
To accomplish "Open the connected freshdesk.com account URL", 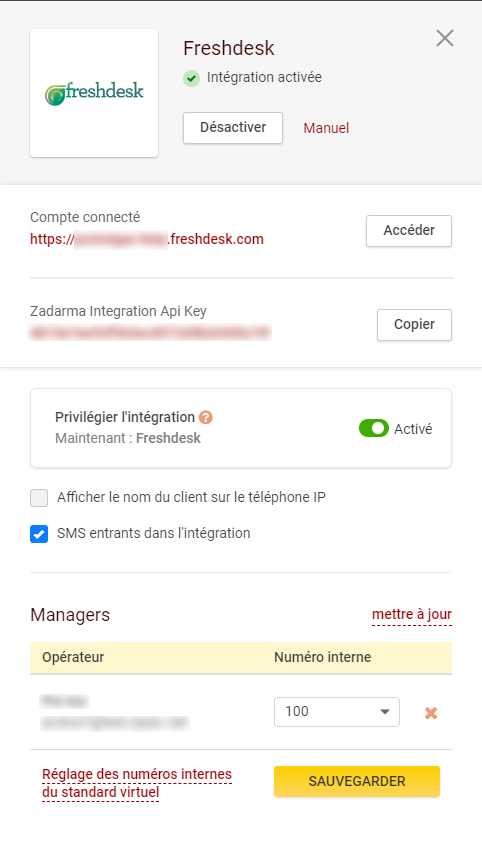I will pyautogui.click(x=147, y=239).
